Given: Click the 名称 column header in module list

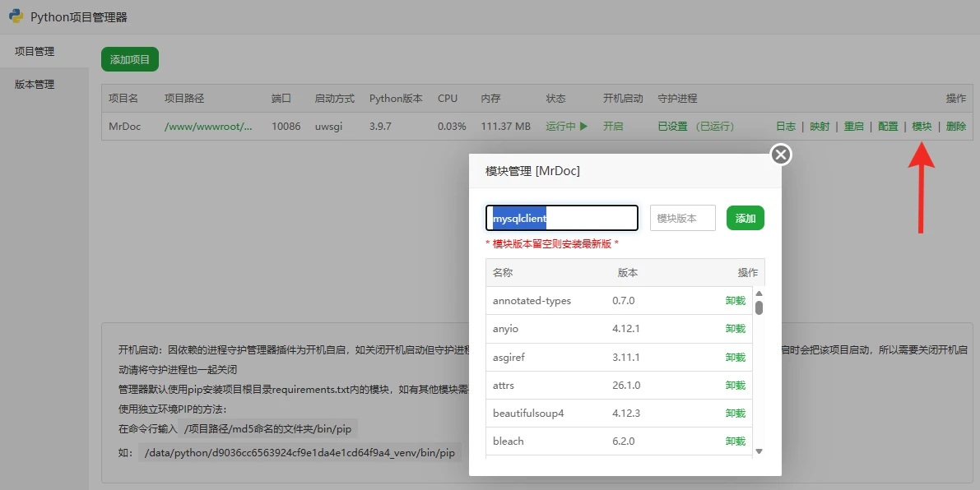Looking at the screenshot, I should click(503, 272).
